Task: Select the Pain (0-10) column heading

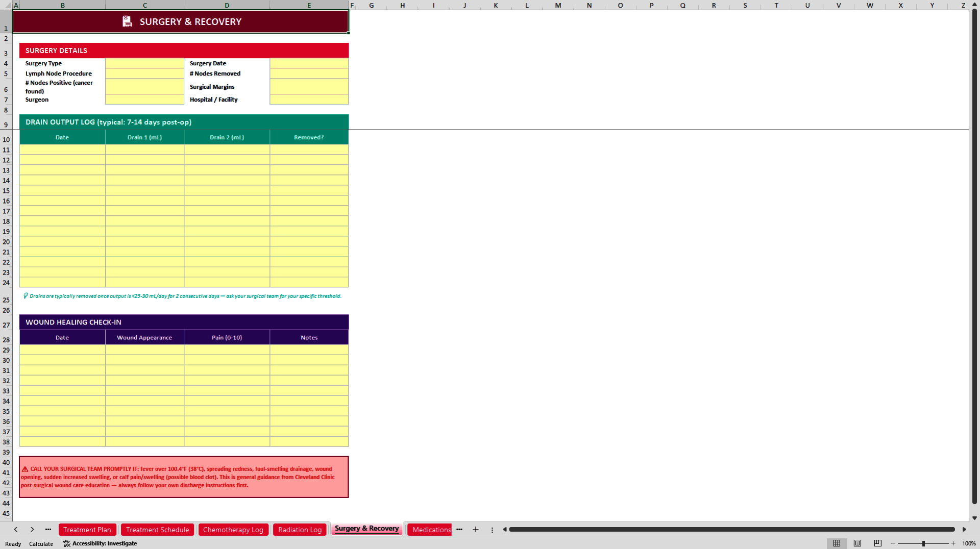Action: (227, 337)
